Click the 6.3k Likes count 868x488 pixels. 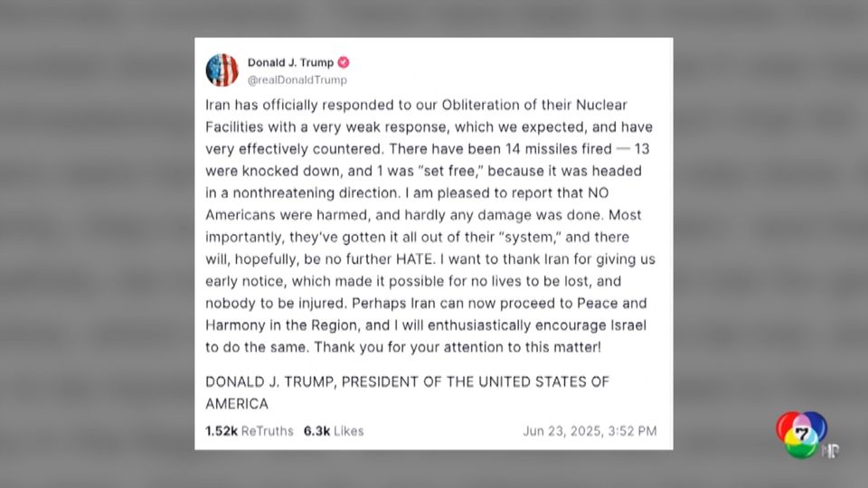(334, 431)
